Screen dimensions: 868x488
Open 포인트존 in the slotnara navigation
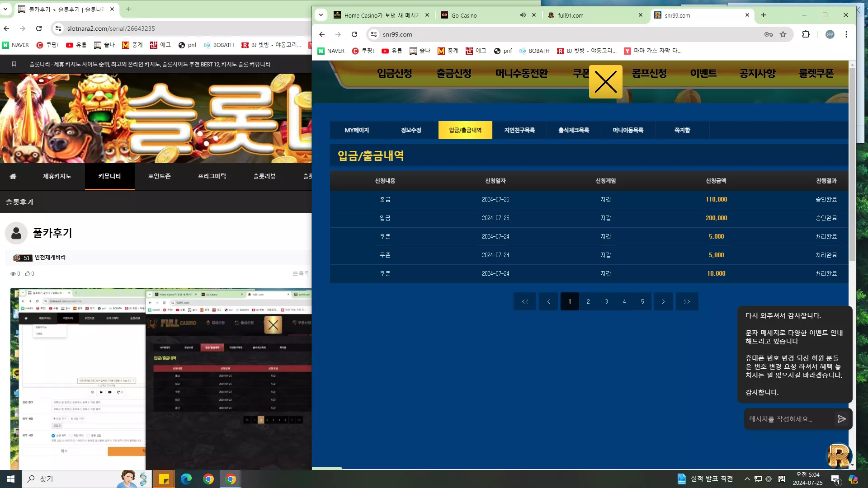tap(159, 176)
